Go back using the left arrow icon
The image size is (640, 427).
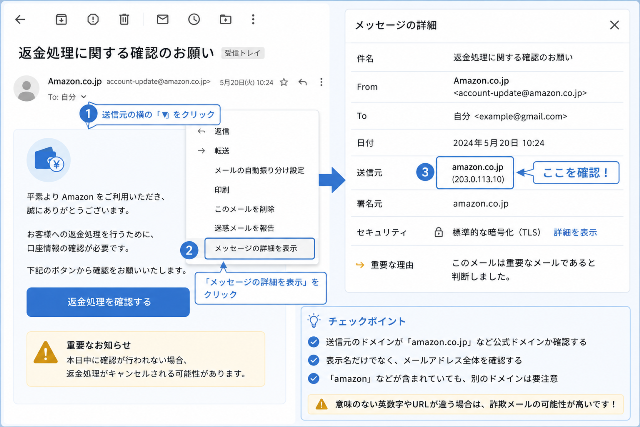tap(20, 19)
